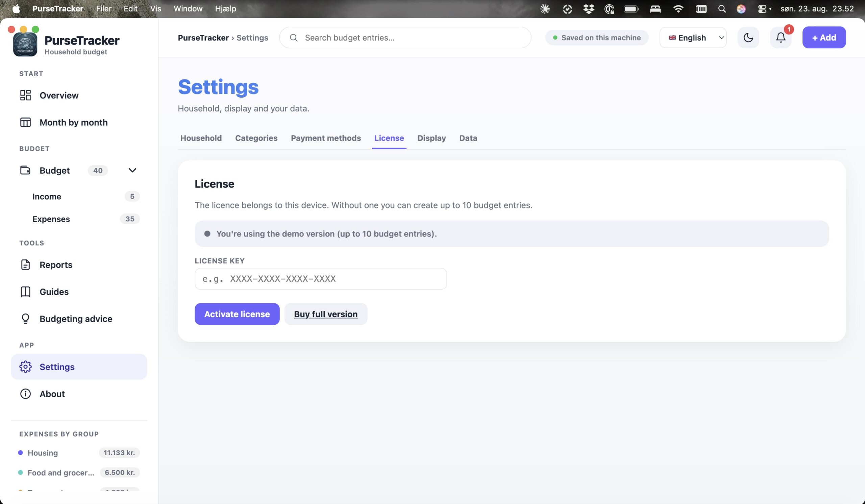Image resolution: width=865 pixels, height=504 pixels.
Task: Click the PurseTracker breadcrumb link
Action: click(203, 37)
